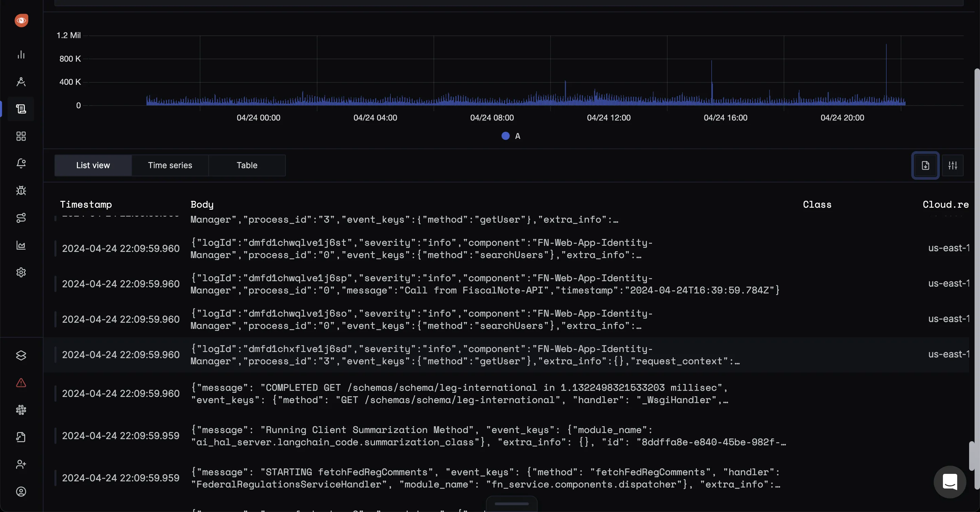The image size is (980, 512).
Task: Click the 04/24 12:00 axis label
Action: tap(609, 118)
